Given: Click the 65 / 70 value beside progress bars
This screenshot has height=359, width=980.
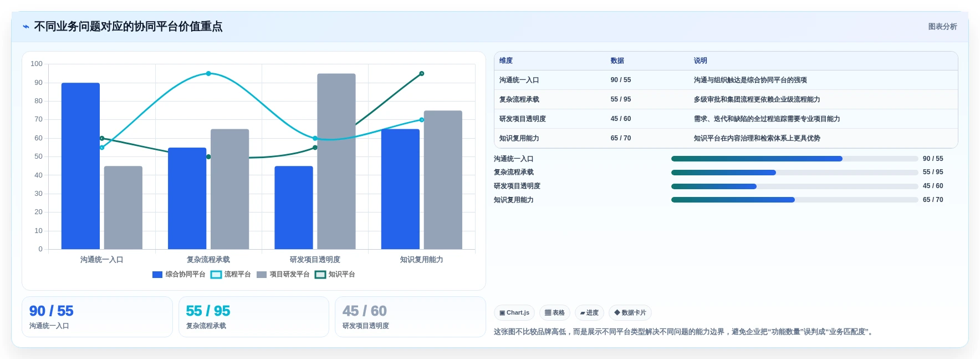Looking at the screenshot, I should coord(933,200).
